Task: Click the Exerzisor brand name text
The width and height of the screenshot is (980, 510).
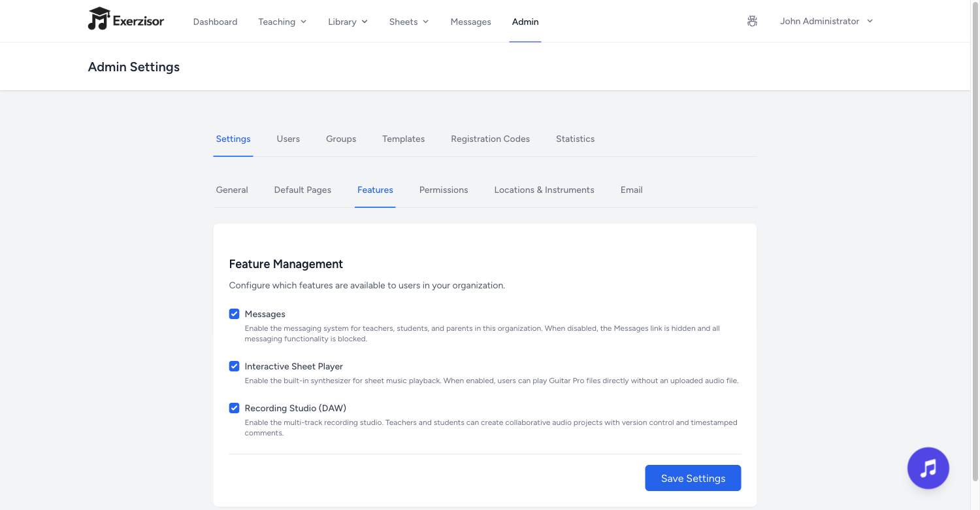Action: (139, 21)
